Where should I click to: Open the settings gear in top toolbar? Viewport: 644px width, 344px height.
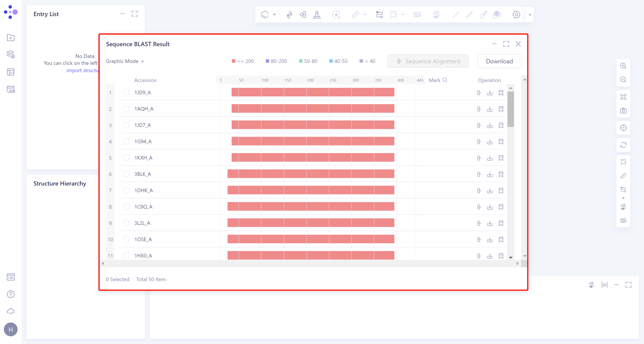point(516,15)
